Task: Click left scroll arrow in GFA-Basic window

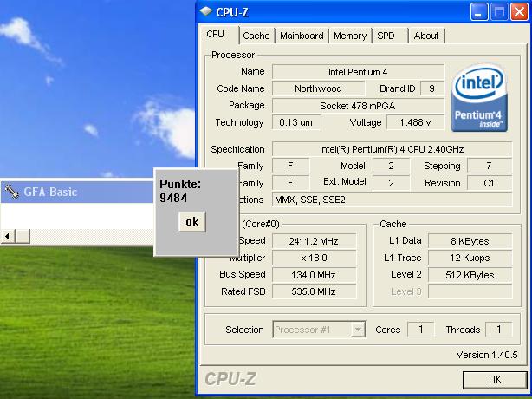Action: click(8, 236)
